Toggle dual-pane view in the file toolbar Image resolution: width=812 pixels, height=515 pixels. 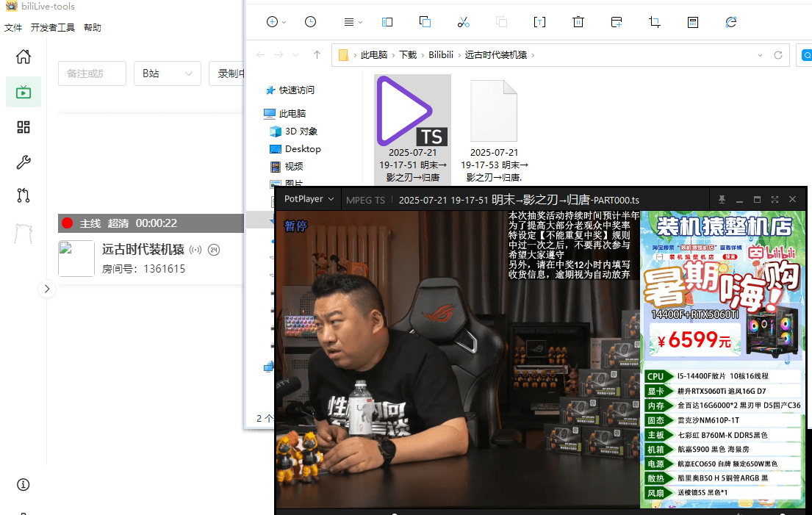tap(387, 21)
